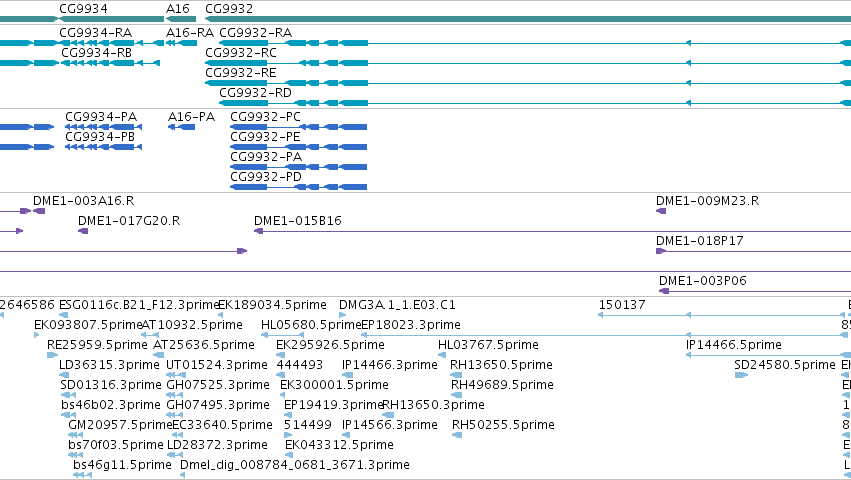
Task: Select the A16-PA protein label
Action: (x=192, y=117)
